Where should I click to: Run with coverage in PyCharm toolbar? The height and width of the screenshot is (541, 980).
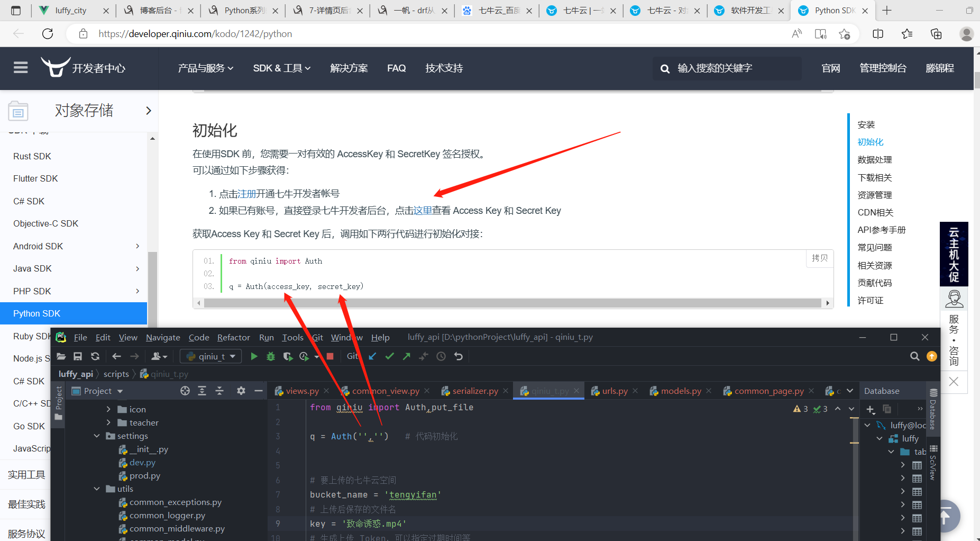click(288, 356)
